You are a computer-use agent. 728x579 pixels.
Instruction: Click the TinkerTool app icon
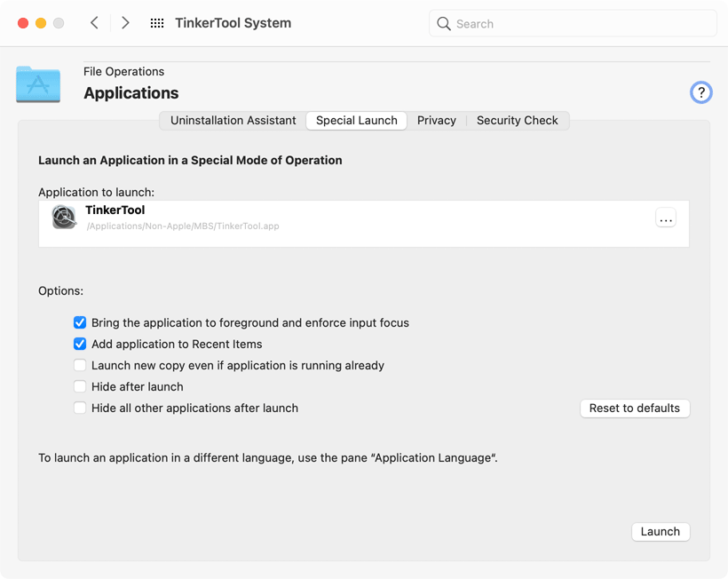coord(64,217)
